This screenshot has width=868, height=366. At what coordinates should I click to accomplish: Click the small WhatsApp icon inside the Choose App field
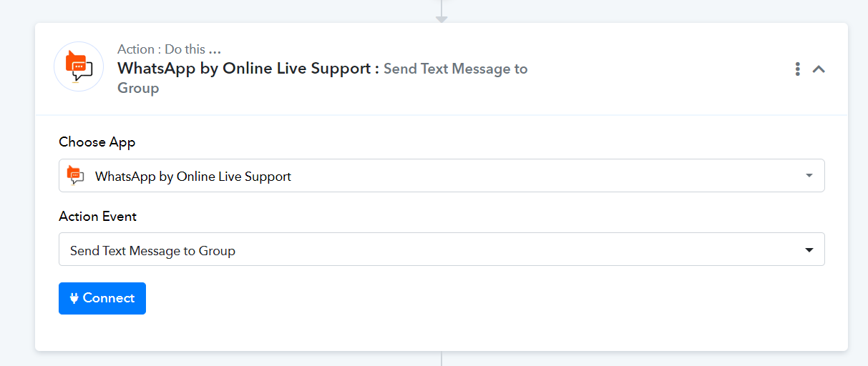75,175
